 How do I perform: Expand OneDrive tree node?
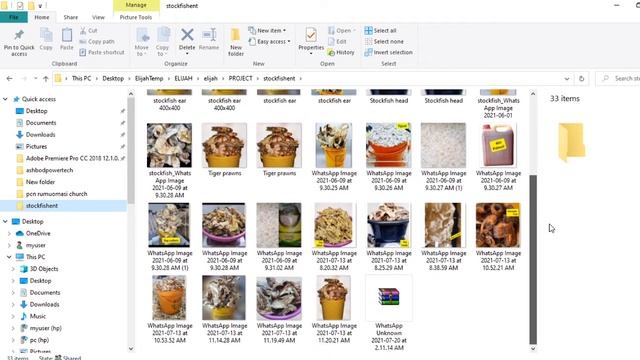[x=9, y=233]
